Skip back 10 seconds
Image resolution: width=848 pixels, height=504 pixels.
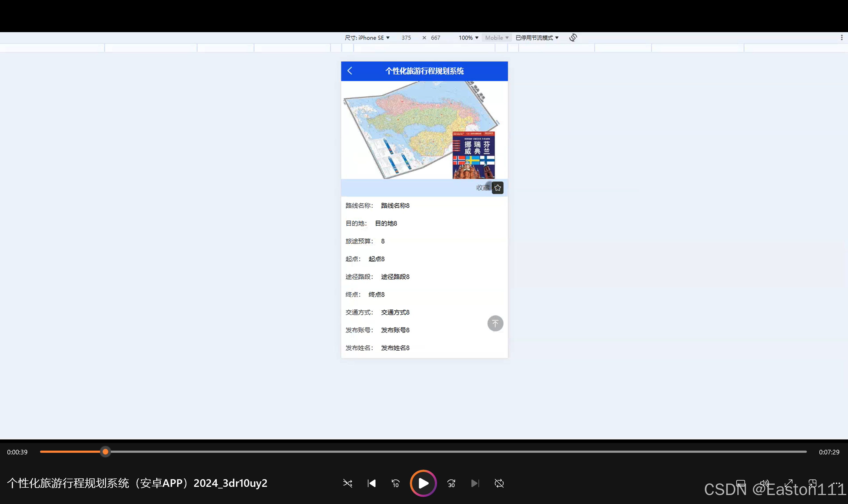396,483
